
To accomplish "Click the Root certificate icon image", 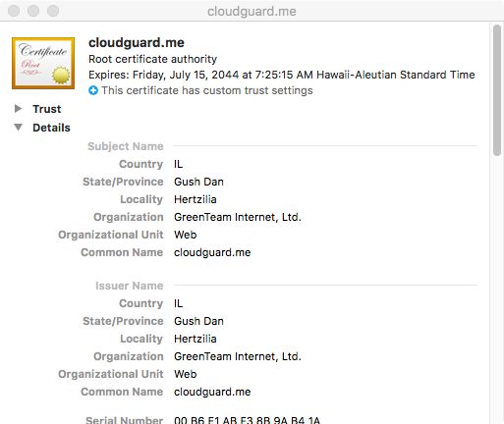I will (x=43, y=63).
